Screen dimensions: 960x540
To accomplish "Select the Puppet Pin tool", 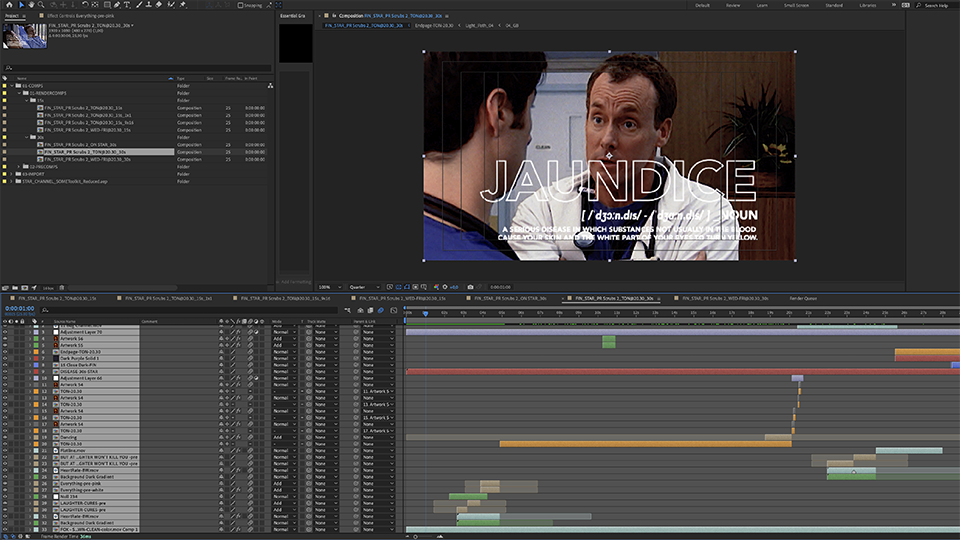I will click(x=182, y=4).
